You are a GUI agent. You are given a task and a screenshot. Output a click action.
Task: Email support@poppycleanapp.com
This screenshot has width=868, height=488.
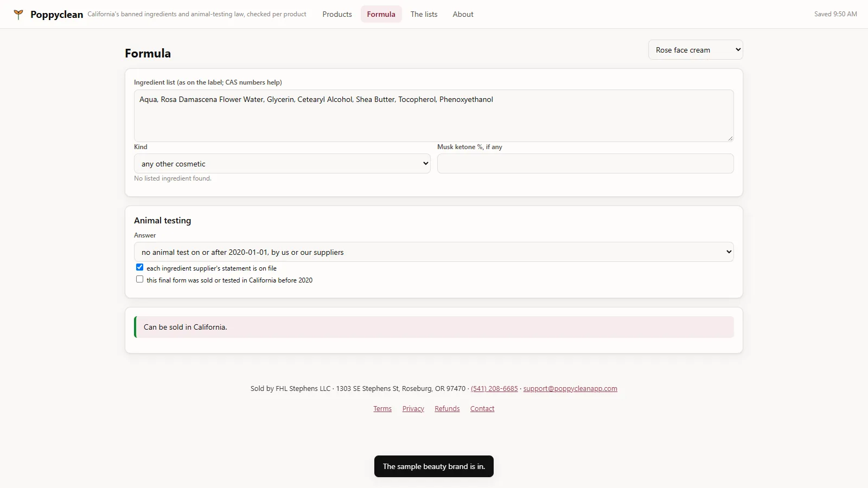point(570,389)
